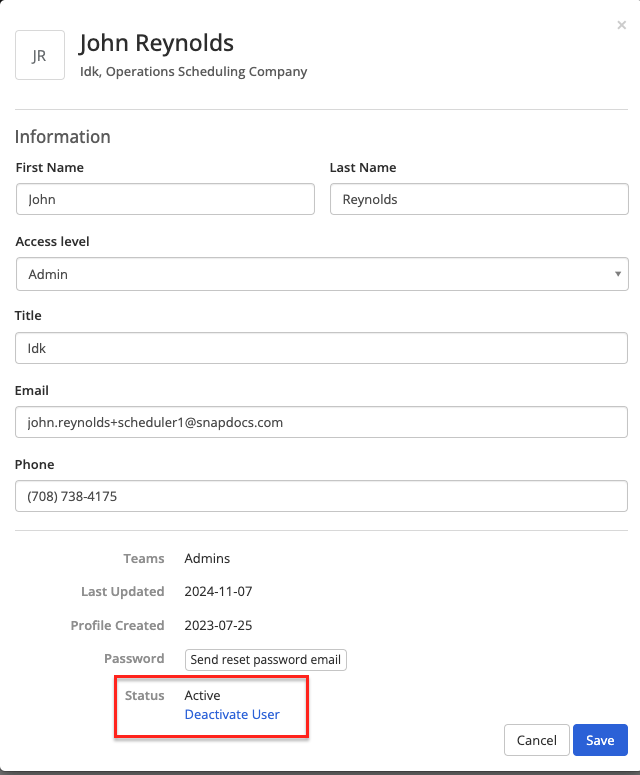Click the Last Updated date 2024-11-07
Screen dimensions: 640x775
tap(218, 591)
